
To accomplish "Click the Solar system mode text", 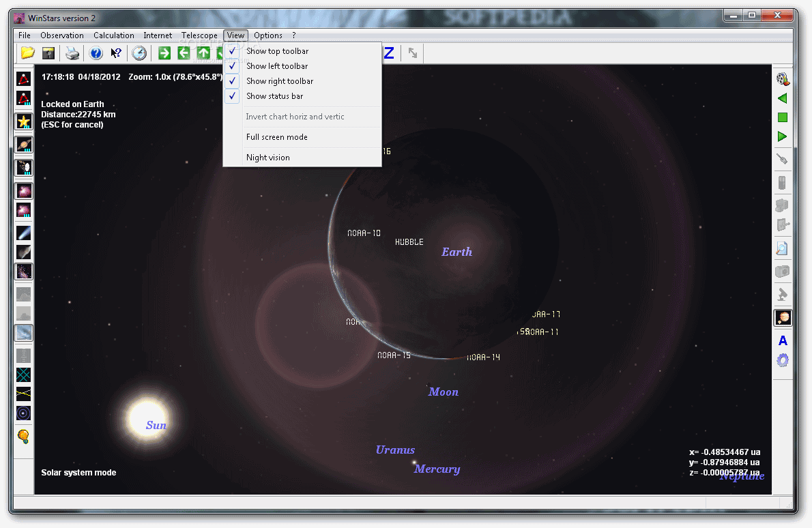I will click(x=78, y=473).
